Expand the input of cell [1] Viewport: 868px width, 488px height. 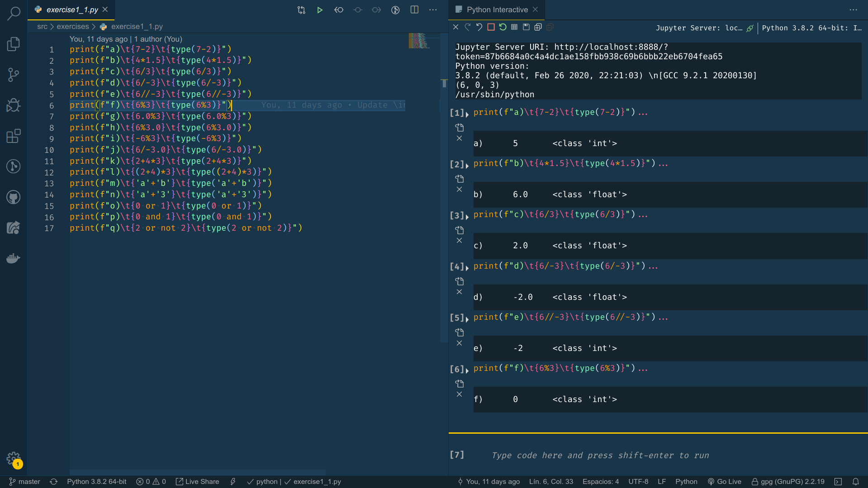click(x=467, y=114)
